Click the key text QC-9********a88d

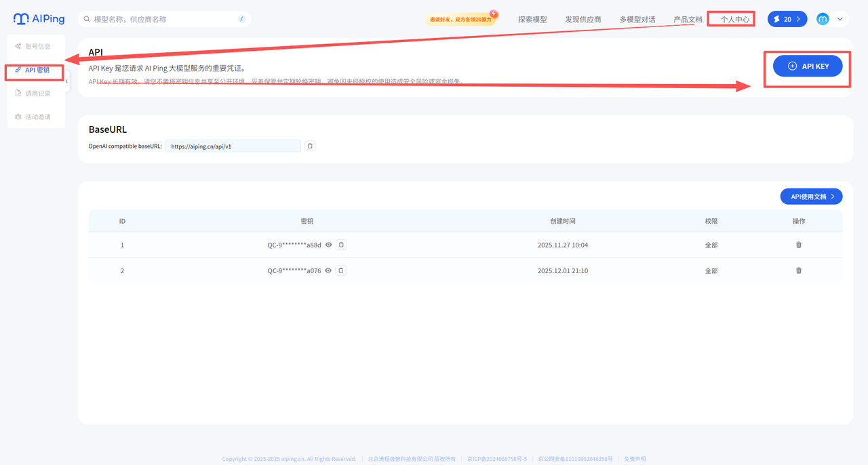(294, 245)
